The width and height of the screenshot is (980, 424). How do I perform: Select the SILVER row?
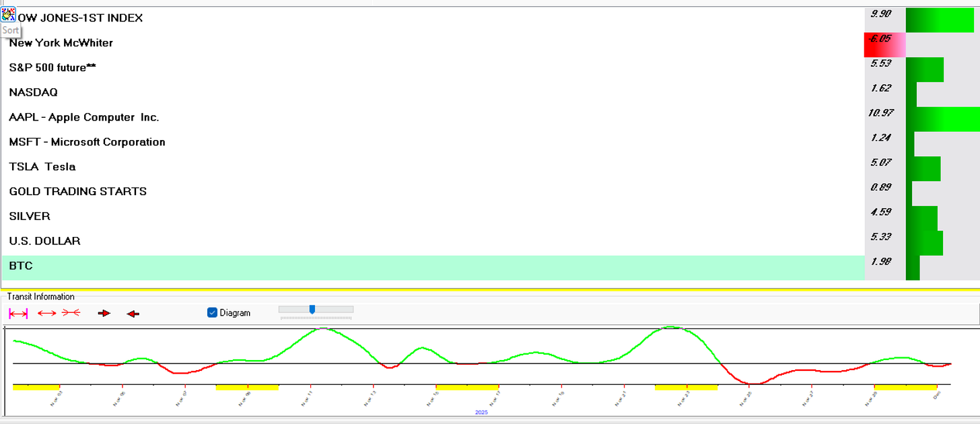tap(433, 217)
